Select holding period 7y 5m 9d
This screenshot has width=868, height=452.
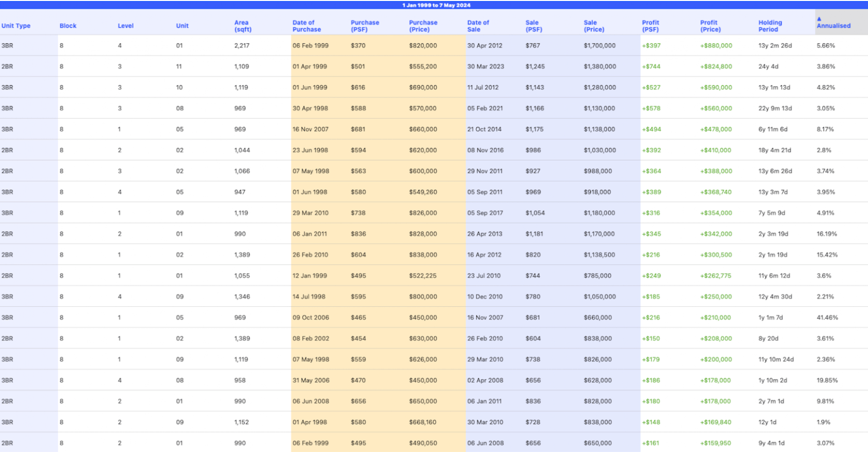[772, 213]
